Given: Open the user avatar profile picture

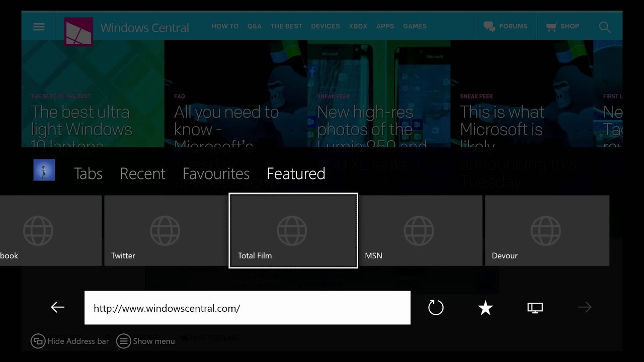Looking at the screenshot, I should coord(44,170).
